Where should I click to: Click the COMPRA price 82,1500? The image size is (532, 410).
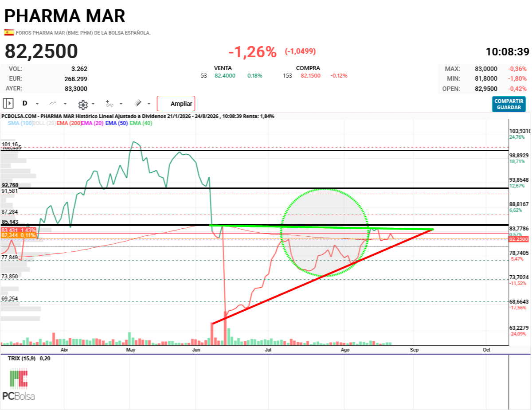click(311, 76)
